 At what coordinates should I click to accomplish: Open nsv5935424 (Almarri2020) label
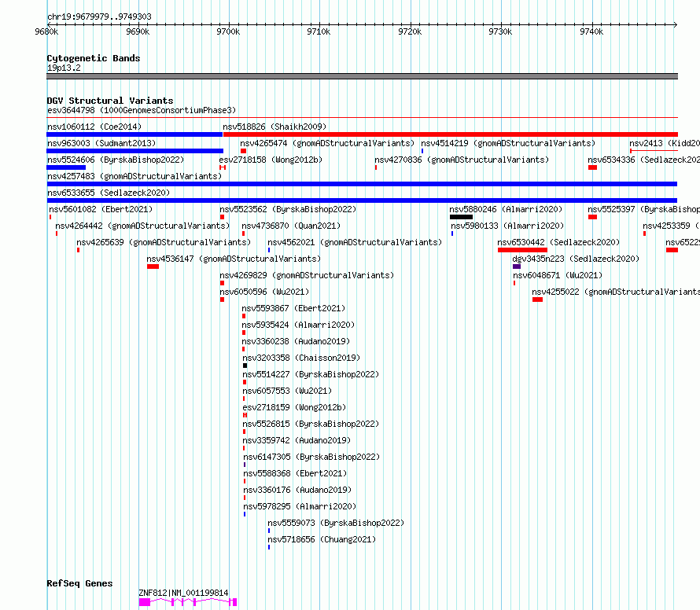point(298,325)
